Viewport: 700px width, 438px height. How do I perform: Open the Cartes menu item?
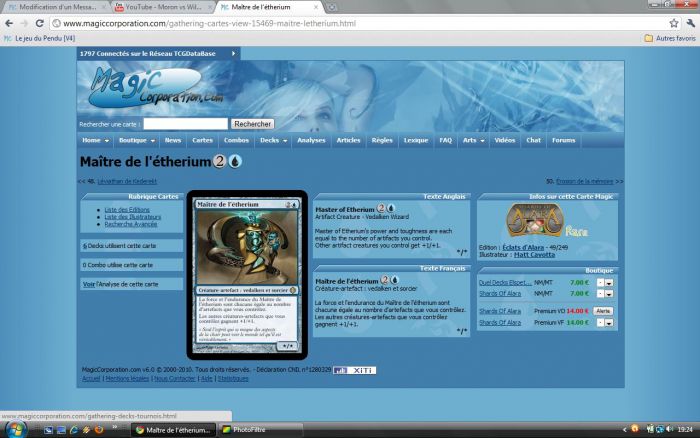coord(202,140)
